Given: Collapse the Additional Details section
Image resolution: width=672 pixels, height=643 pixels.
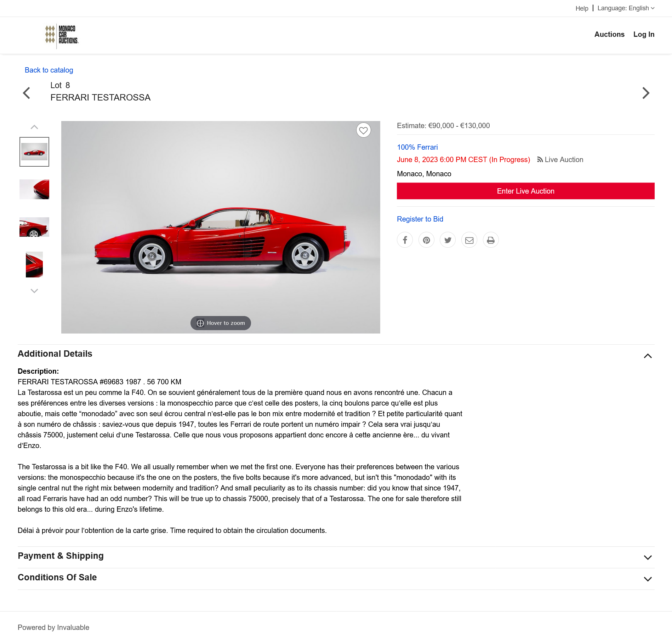Looking at the screenshot, I should tap(648, 356).
